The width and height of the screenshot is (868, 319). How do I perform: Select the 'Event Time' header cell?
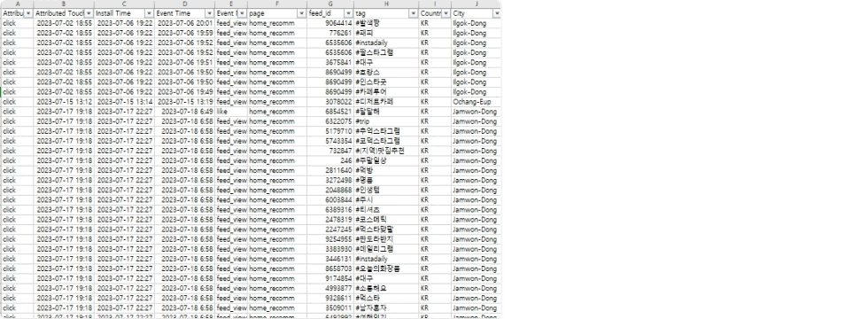184,12
